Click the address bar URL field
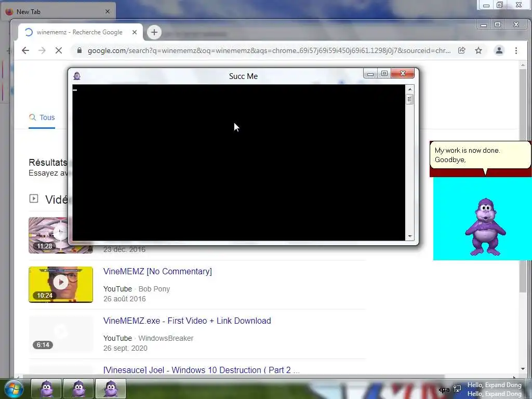532x399 pixels. pos(269,50)
